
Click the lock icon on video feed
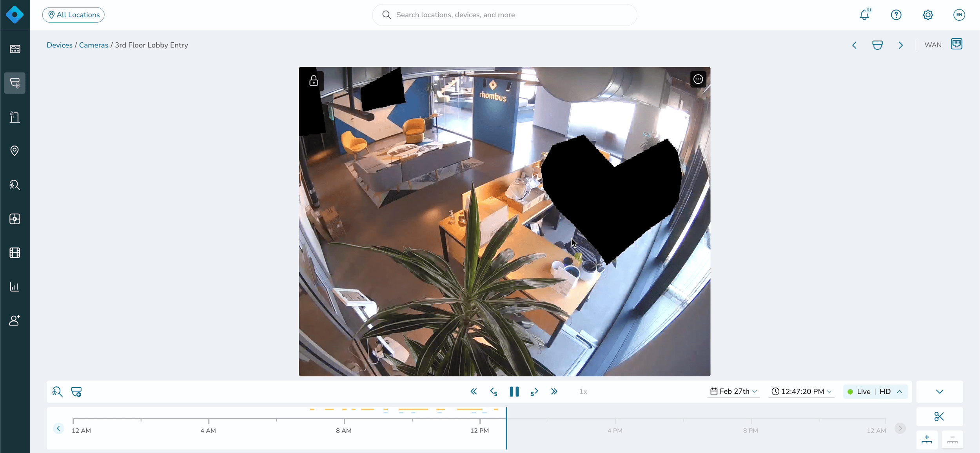(314, 80)
